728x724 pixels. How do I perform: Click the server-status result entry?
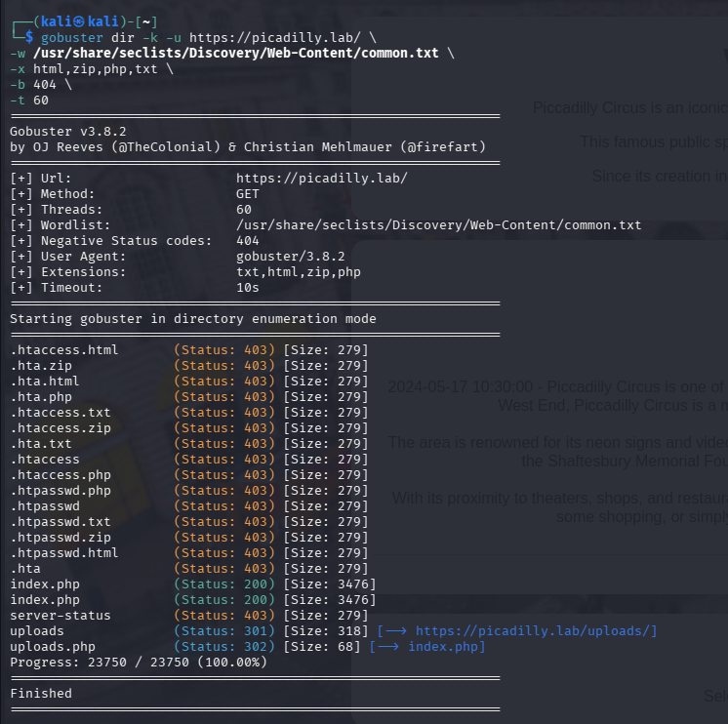[x=61, y=616]
